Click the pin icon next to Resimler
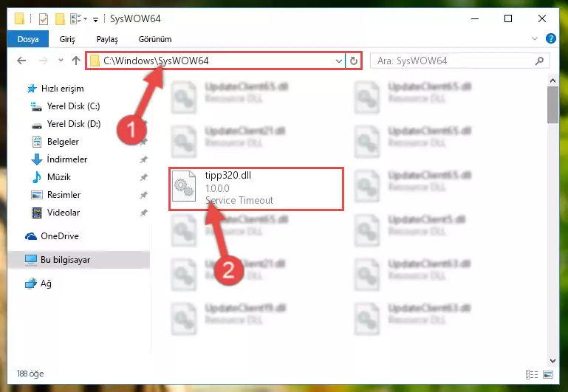The width and height of the screenshot is (568, 392). pos(144,195)
